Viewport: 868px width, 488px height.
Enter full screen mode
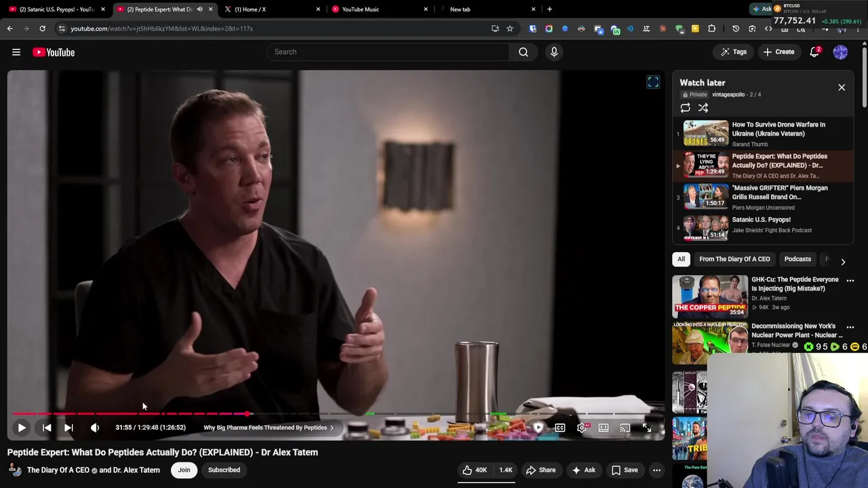[x=647, y=428]
